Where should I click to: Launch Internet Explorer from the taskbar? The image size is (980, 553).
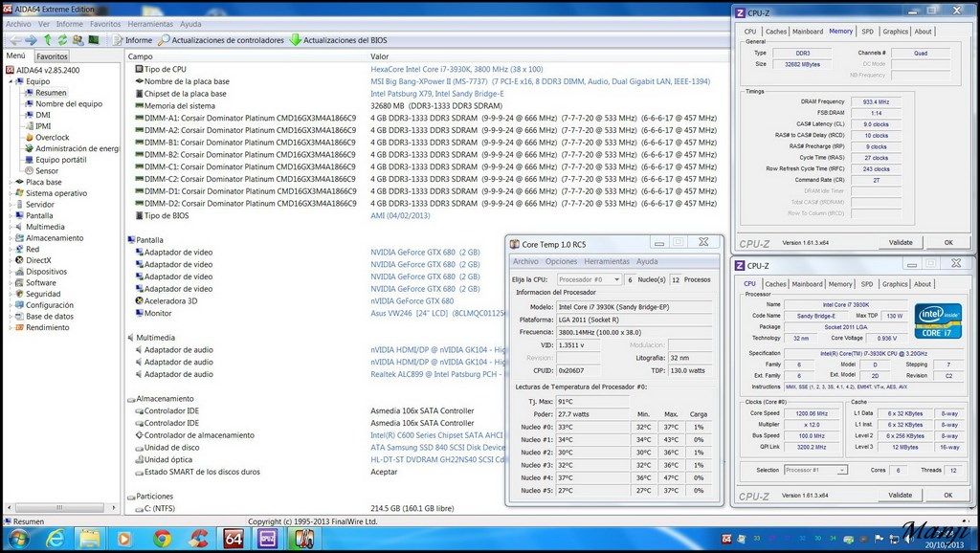[x=55, y=539]
